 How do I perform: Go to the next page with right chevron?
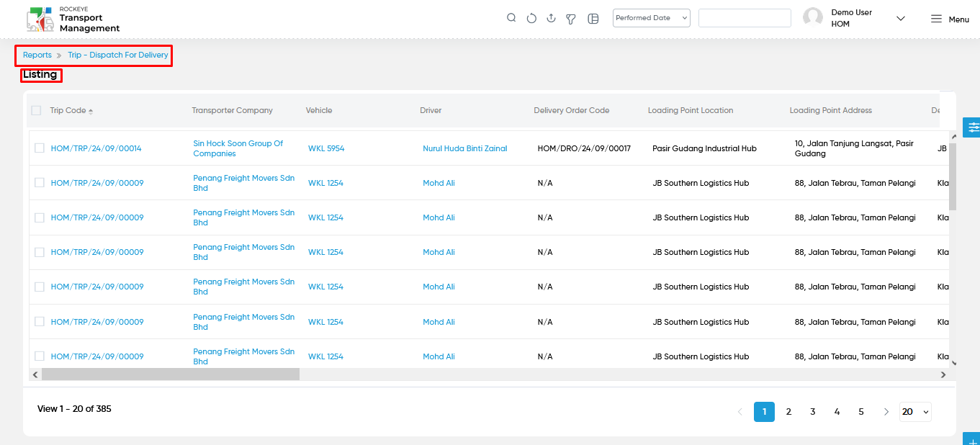pos(886,412)
